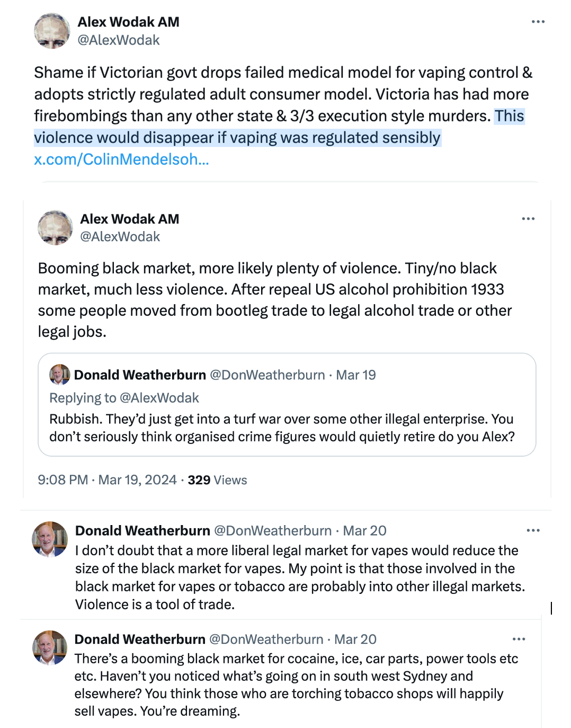Click the highlighted 'This violence would disappear' text
This screenshot has width=571, height=728.
(237, 138)
